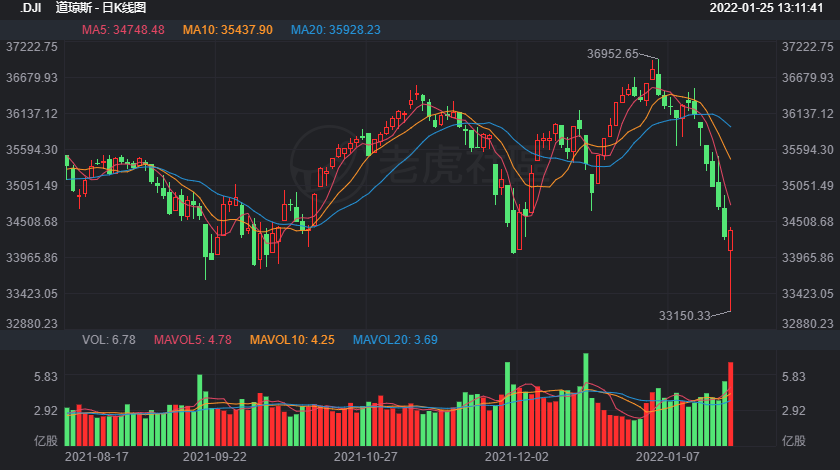The height and width of the screenshot is (470, 840).
Task: Click left axis price 37222.75
Action: click(x=32, y=47)
